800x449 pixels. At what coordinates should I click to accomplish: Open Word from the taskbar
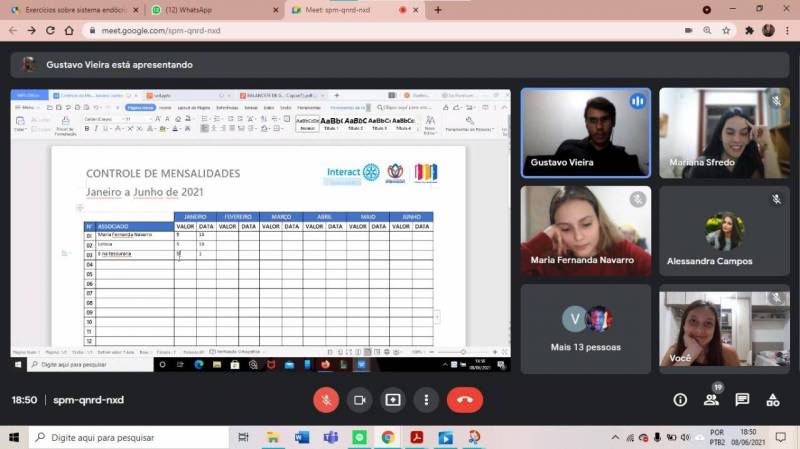pos(302,437)
